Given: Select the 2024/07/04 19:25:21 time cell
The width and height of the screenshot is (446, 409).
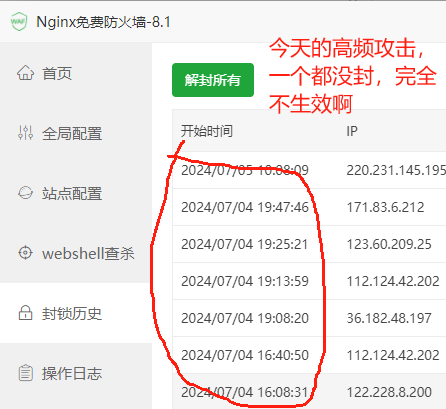Looking at the screenshot, I should [244, 244].
